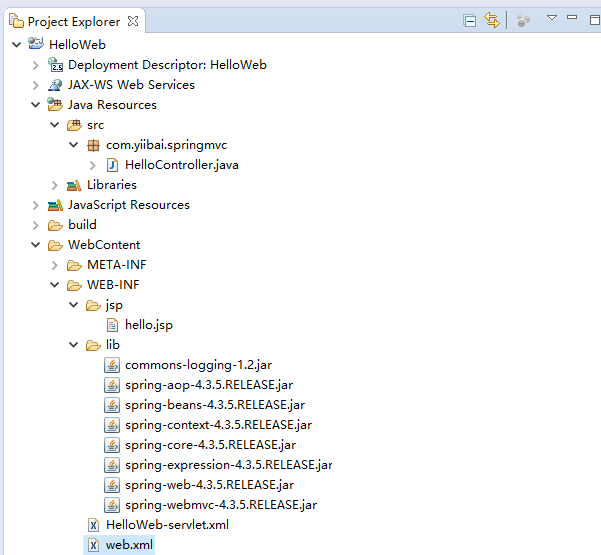Image resolution: width=601 pixels, height=555 pixels.
Task: Select the com.yiibai.springmvc package icon
Action: pyautogui.click(x=93, y=145)
